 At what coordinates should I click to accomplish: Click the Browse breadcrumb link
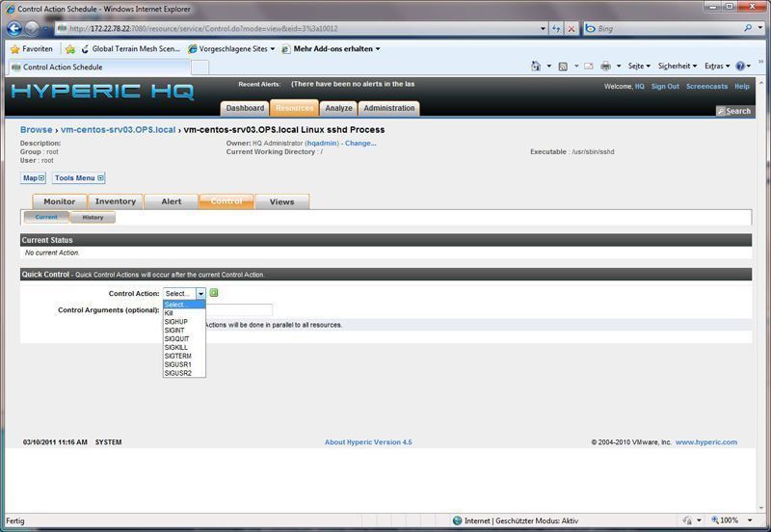[x=36, y=130]
